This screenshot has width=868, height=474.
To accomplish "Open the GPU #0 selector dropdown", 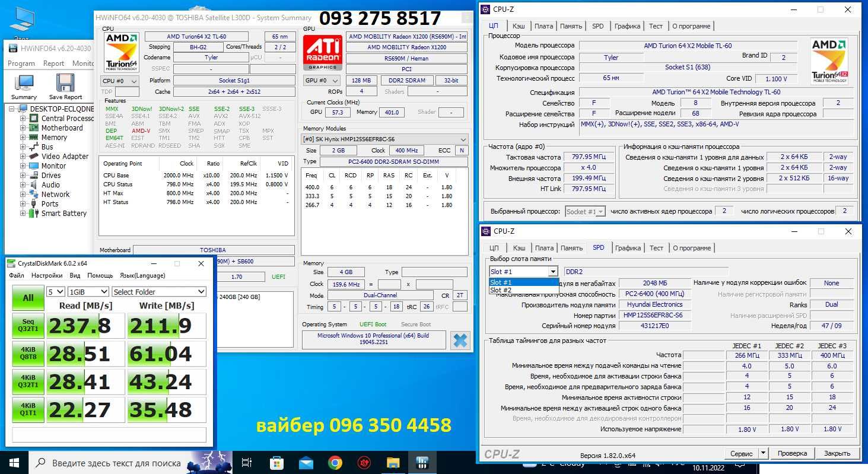I will (322, 81).
